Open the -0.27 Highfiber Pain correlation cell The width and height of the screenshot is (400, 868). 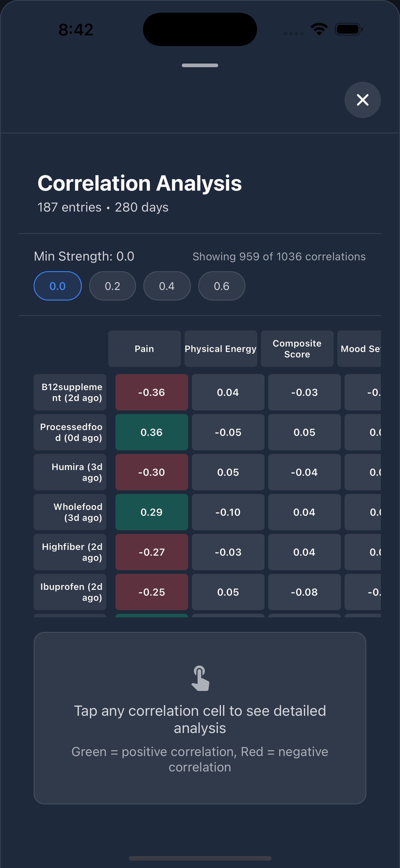(152, 552)
